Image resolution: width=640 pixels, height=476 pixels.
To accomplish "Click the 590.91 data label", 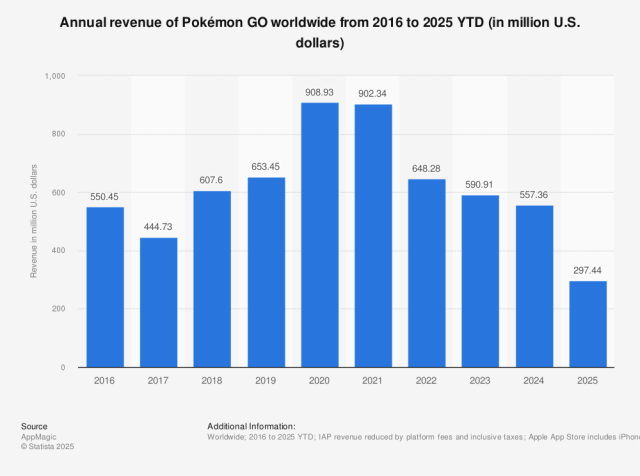I will 479,185.
